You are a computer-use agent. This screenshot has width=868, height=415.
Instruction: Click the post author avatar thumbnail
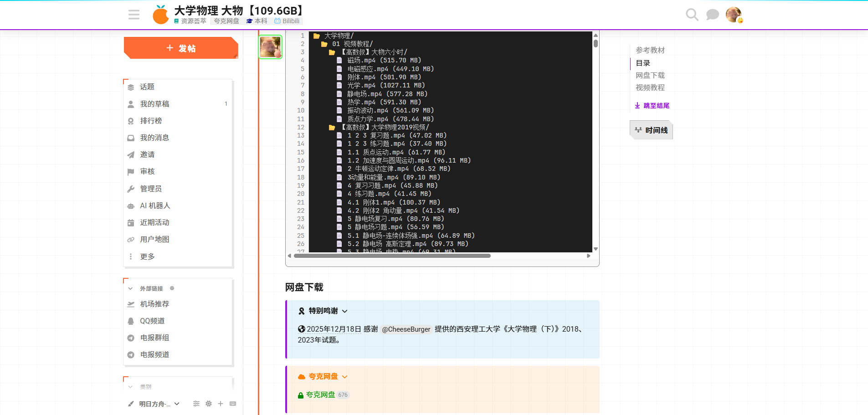coord(270,46)
